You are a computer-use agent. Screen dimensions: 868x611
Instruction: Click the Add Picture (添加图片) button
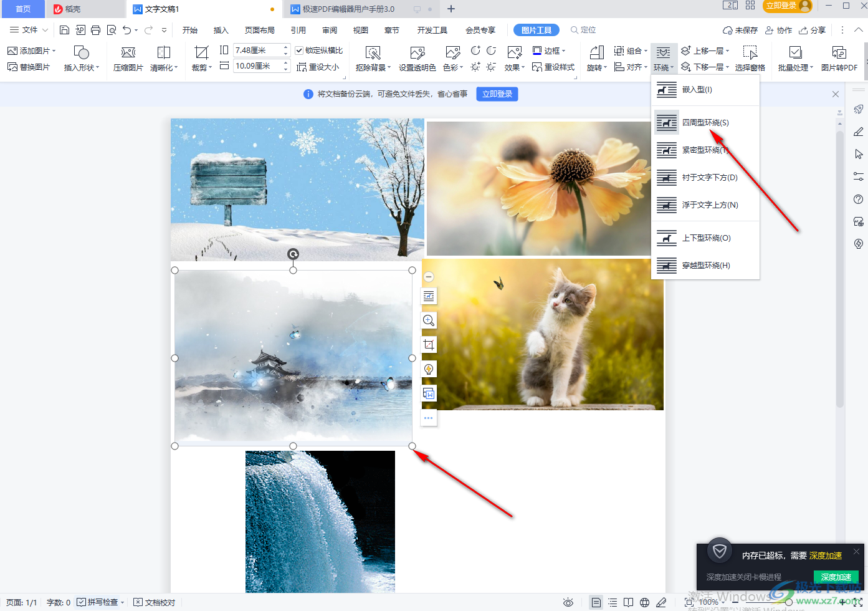[31, 51]
